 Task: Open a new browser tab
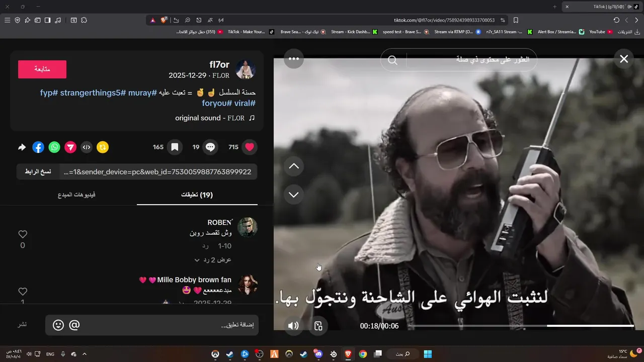555,7
